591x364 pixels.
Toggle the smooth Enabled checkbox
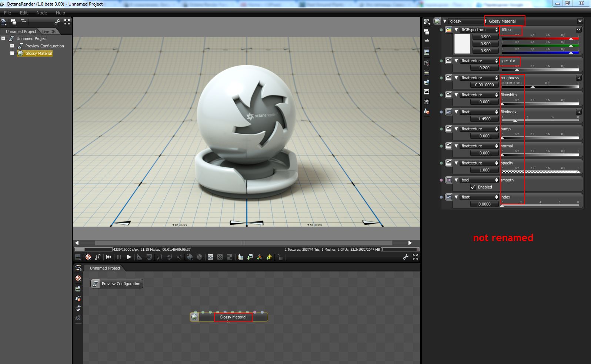coord(473,187)
